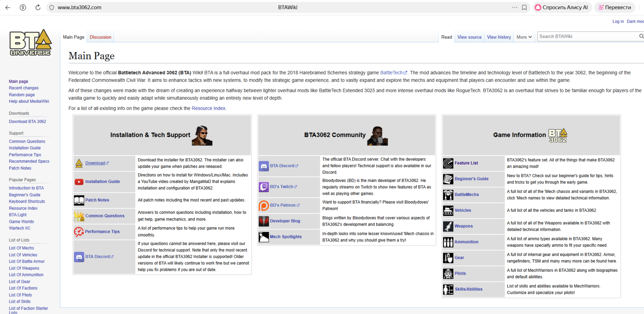This screenshot has width=644, height=314.
Task: Switch to the Discussion tab
Action: click(100, 37)
